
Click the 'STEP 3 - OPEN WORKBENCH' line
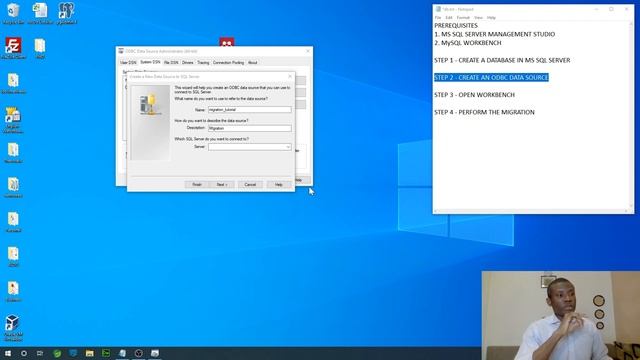pos(474,95)
